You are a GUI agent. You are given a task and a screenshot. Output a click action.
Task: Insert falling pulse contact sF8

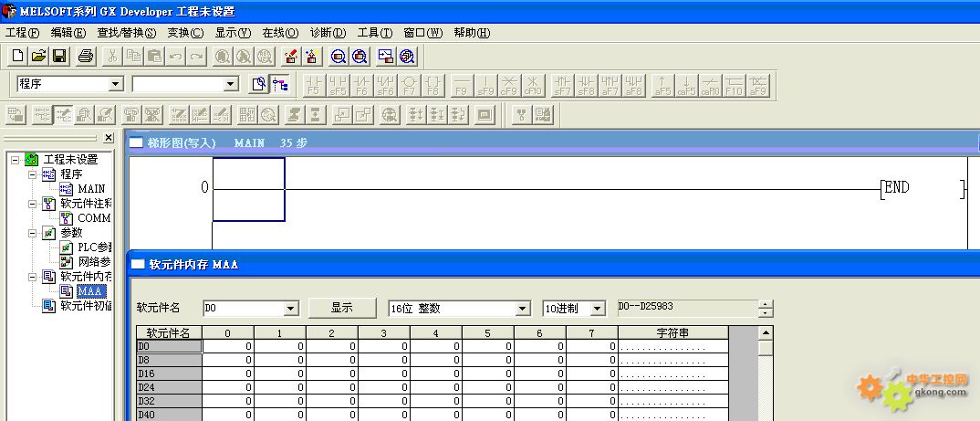point(586,85)
